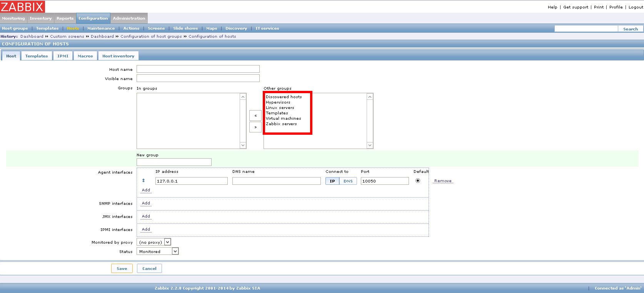Switch to the Templates tab in host form
The width and height of the screenshot is (644, 293).
click(x=37, y=56)
